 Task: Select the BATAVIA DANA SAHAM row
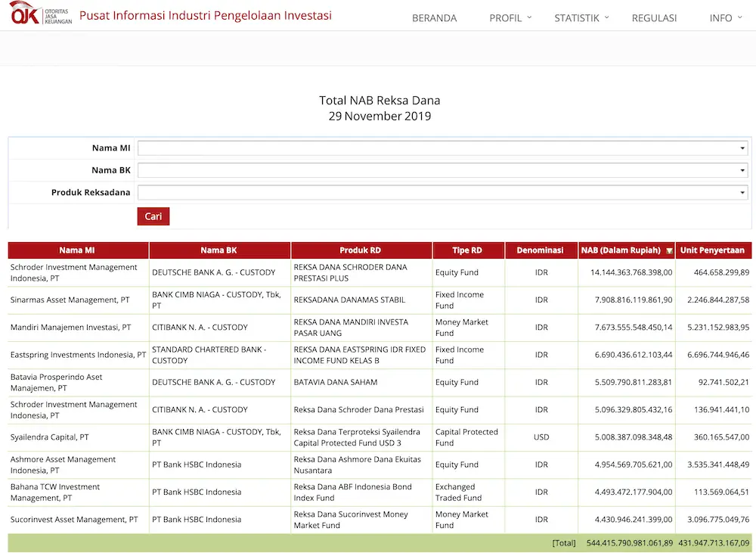336,382
